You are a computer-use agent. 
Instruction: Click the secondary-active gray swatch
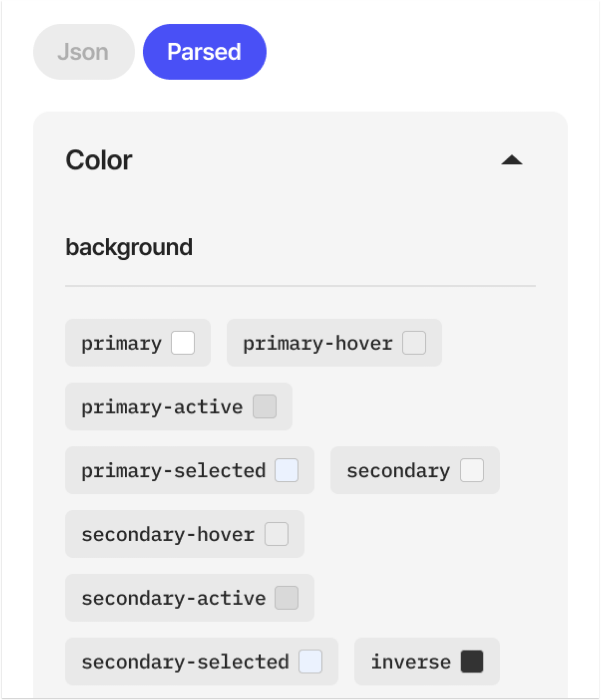pos(286,598)
